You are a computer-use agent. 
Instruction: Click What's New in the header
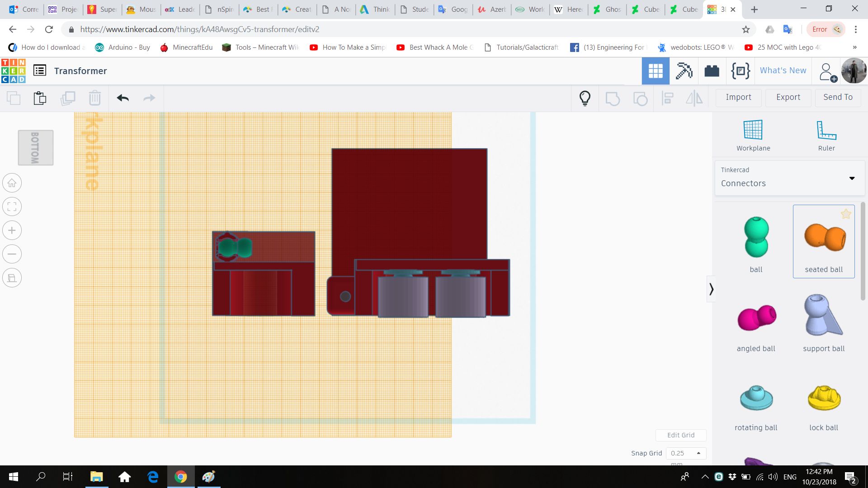[x=783, y=70]
